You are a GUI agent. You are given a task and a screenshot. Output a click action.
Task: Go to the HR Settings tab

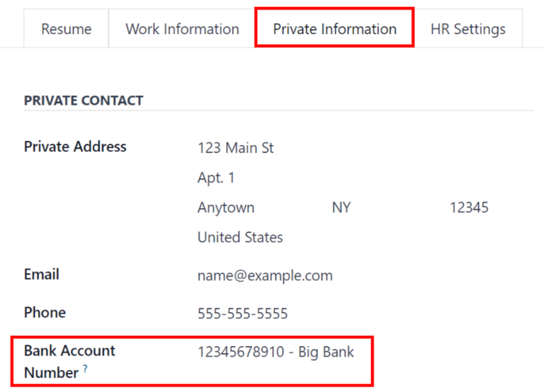point(467,29)
